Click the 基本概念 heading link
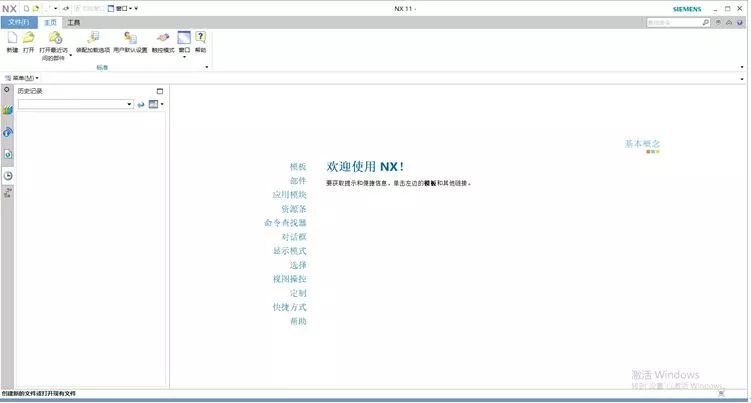751x403 pixels. click(x=642, y=143)
